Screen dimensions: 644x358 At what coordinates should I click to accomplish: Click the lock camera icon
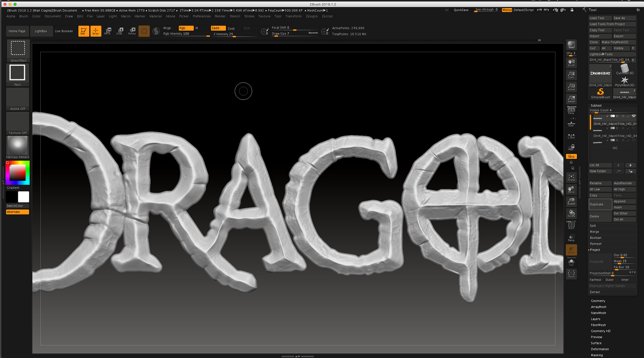(571, 147)
